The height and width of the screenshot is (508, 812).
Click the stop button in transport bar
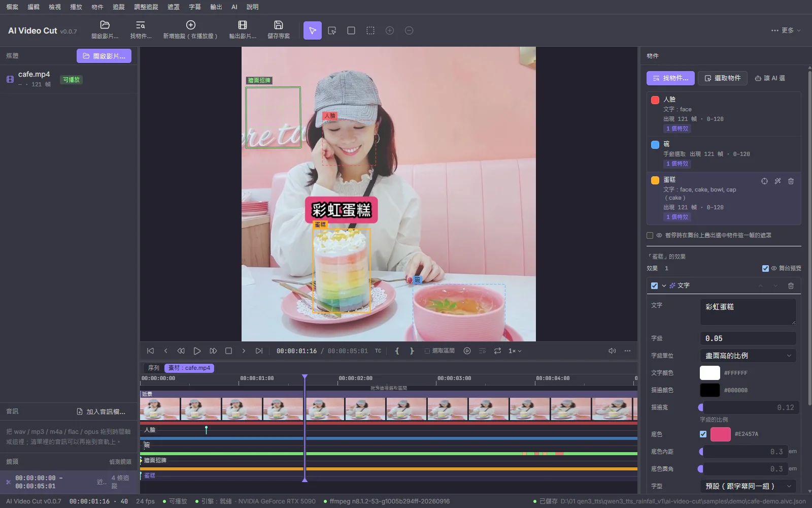point(228,351)
